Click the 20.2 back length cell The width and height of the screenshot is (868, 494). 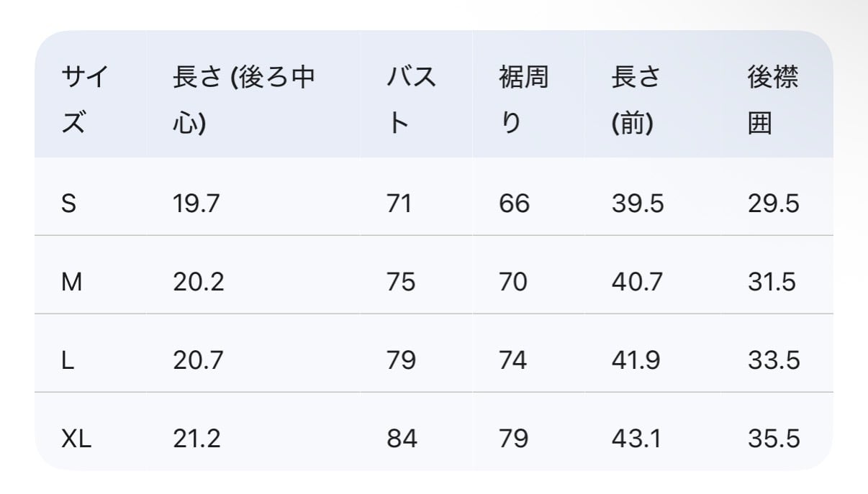(198, 282)
